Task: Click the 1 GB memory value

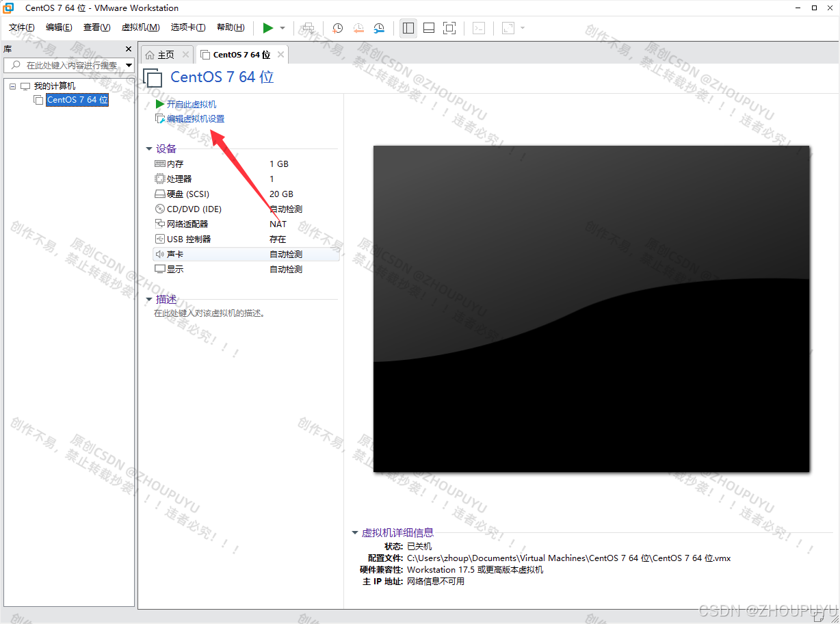Action: point(279,164)
